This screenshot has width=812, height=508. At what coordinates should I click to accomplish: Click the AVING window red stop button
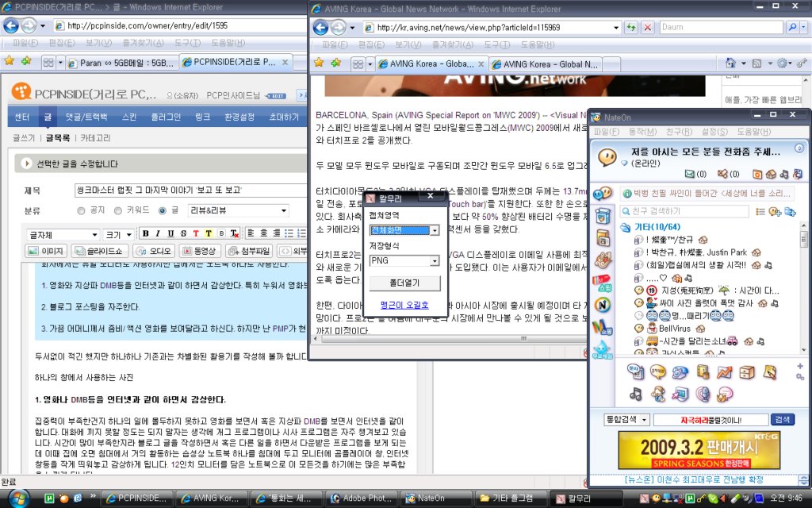point(647,28)
